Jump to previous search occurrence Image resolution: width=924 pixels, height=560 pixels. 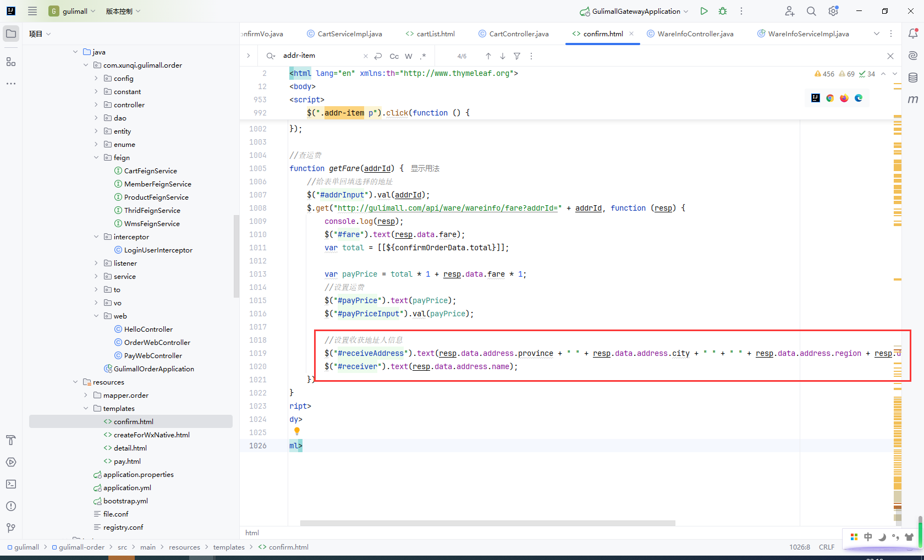click(488, 56)
